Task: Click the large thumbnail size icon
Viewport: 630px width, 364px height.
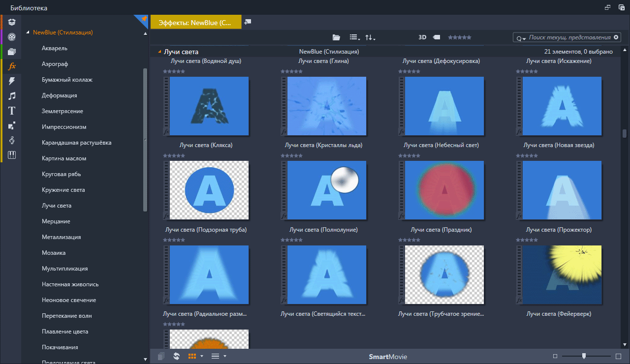Action: coord(619,356)
